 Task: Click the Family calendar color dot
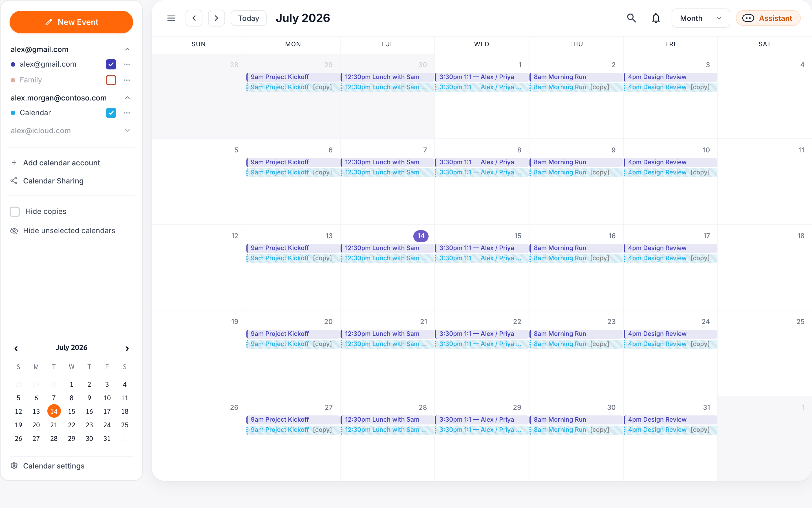[13, 80]
